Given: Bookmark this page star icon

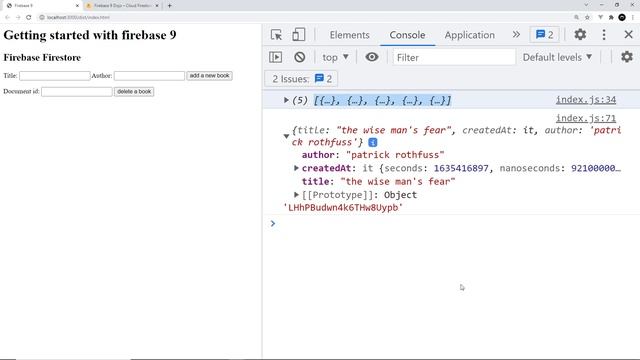Looking at the screenshot, I should pyautogui.click(x=587, y=17).
